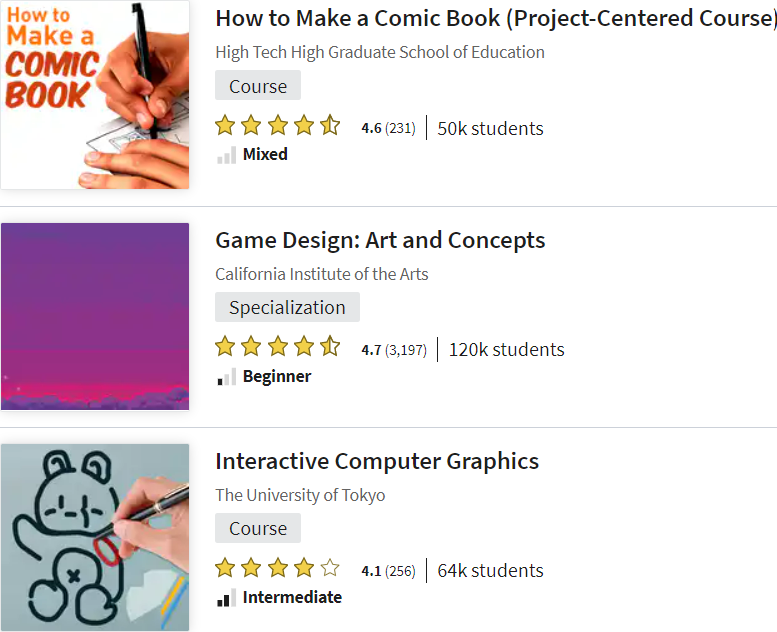Click the star rating for the comic book course
The width and height of the screenshot is (777, 632).
278,127
